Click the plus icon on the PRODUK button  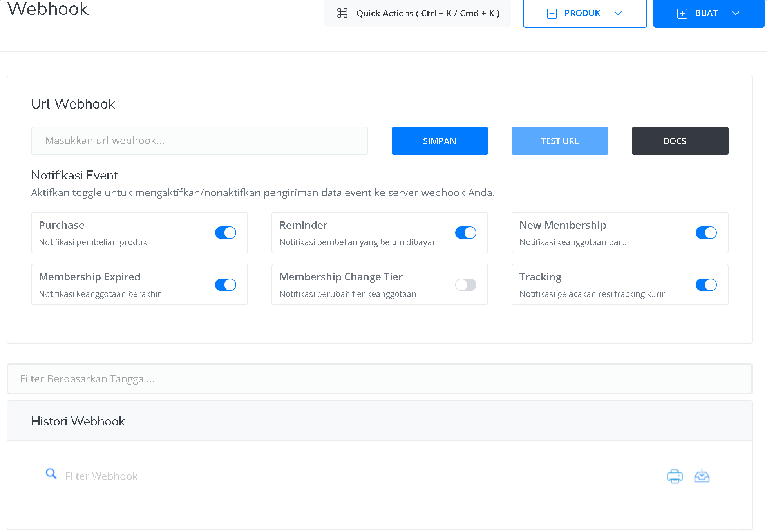tap(552, 14)
